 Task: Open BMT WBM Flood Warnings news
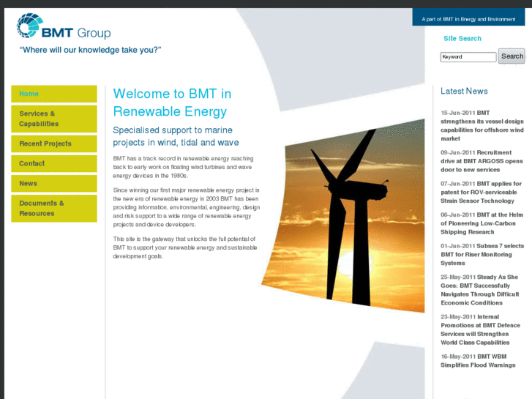(x=478, y=361)
